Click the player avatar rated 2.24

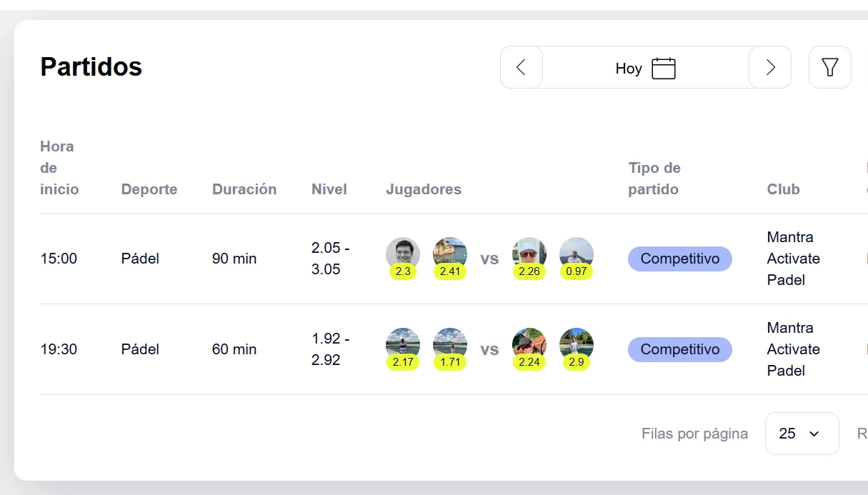point(529,345)
